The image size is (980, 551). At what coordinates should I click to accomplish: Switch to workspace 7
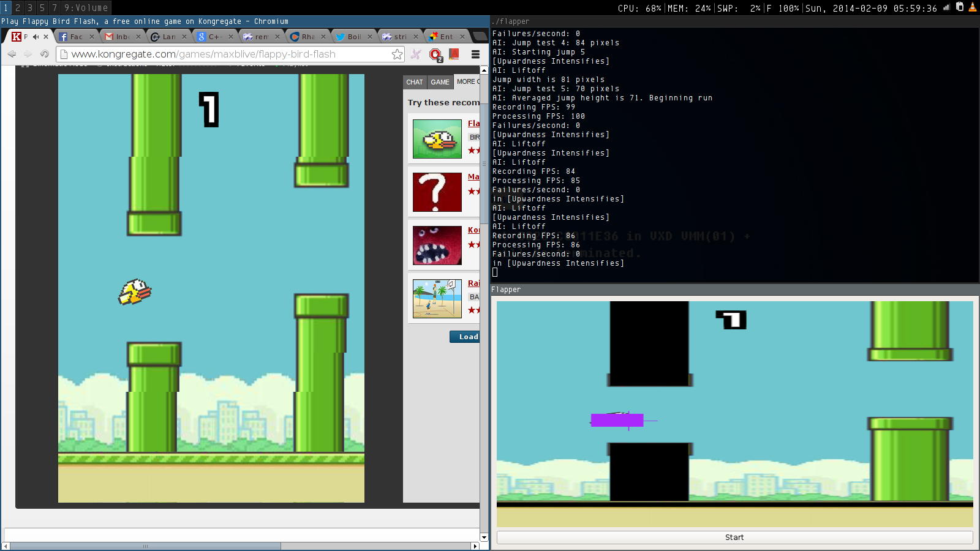click(55, 8)
